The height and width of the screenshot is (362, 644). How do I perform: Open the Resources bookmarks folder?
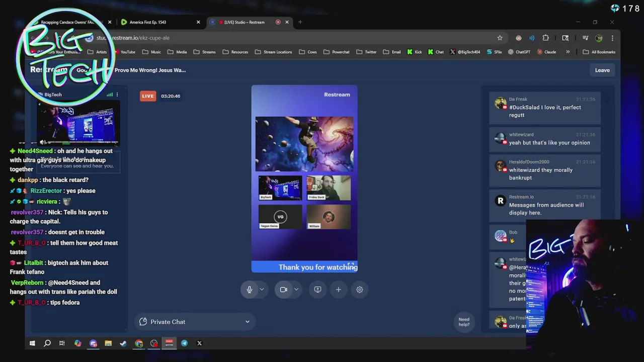pyautogui.click(x=235, y=52)
